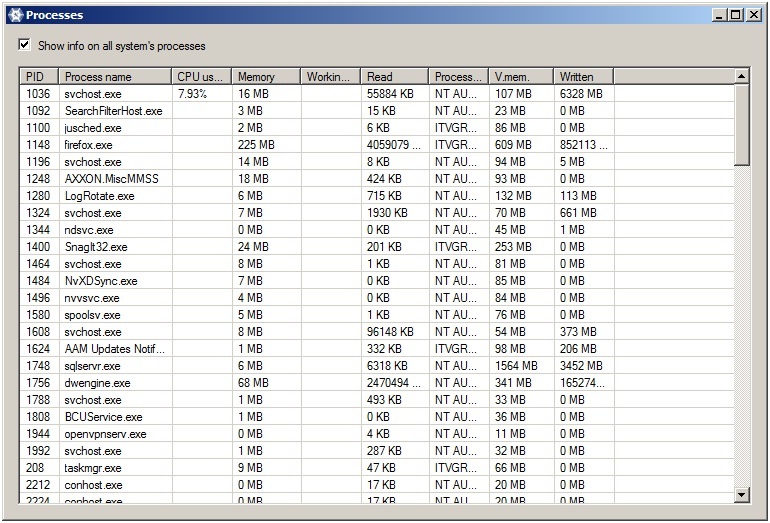770x523 pixels.
Task: Maximize the Processes window
Action: point(736,15)
